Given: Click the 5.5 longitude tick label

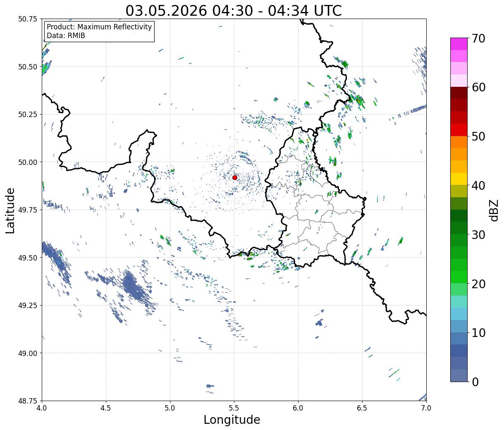Looking at the screenshot, I should (x=234, y=408).
